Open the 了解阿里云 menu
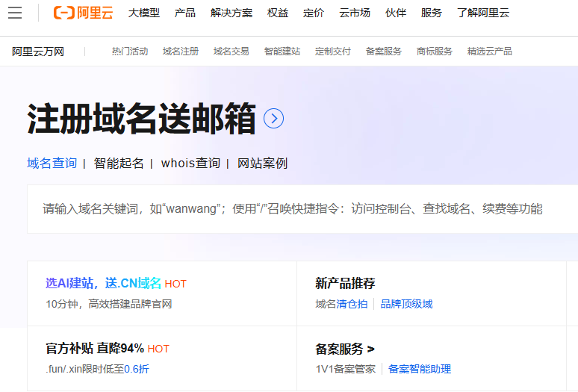 [x=483, y=13]
